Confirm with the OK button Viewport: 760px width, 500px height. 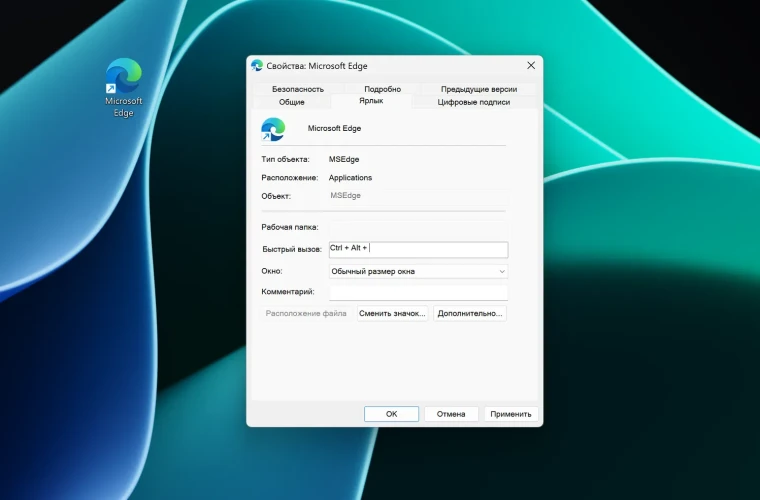coord(391,414)
